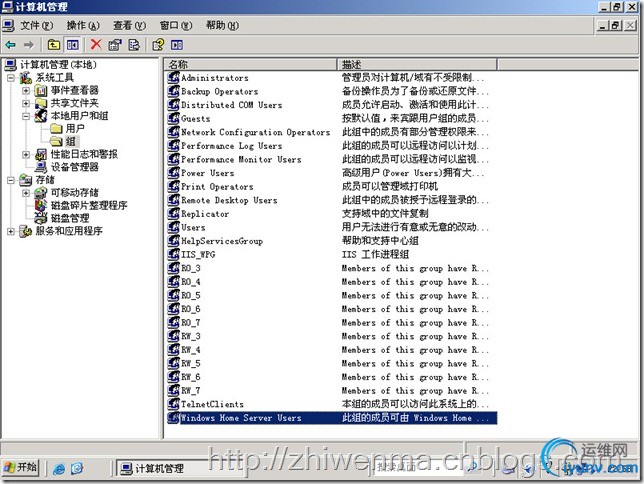
Task: Select the RO_3 group
Action: tap(191, 268)
